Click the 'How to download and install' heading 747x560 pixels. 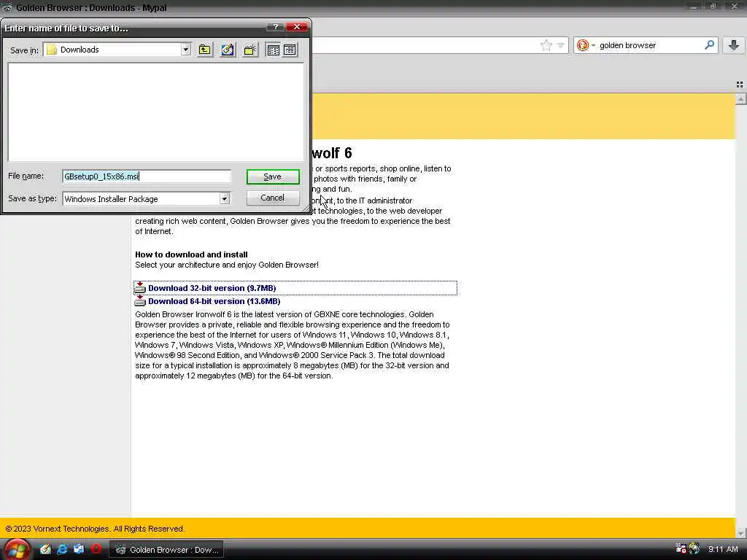click(x=191, y=254)
